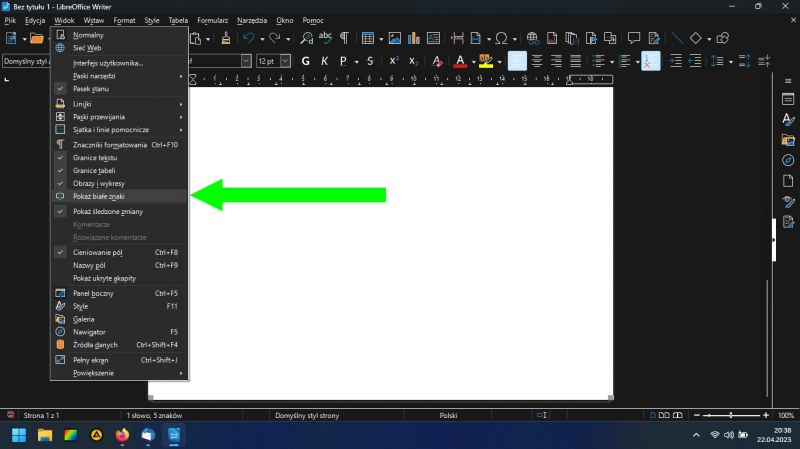Open the Narzędzia menu
The width and height of the screenshot is (800, 449).
pos(252,20)
